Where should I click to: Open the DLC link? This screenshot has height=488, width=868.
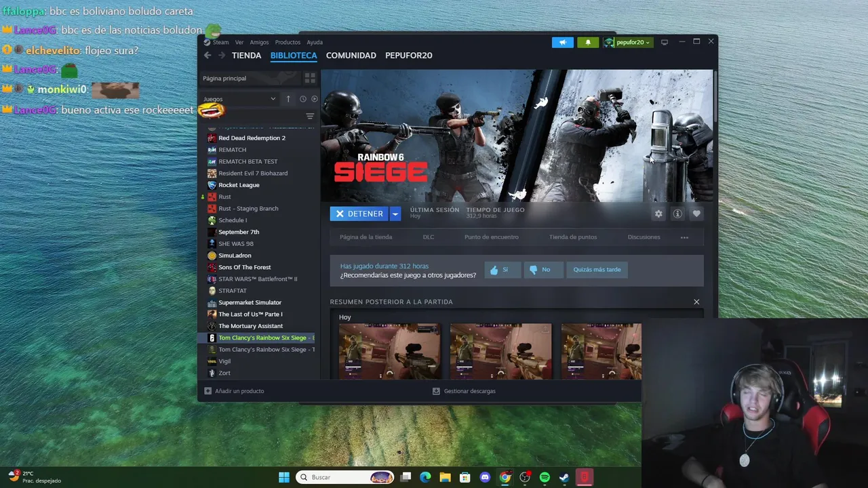pyautogui.click(x=429, y=237)
